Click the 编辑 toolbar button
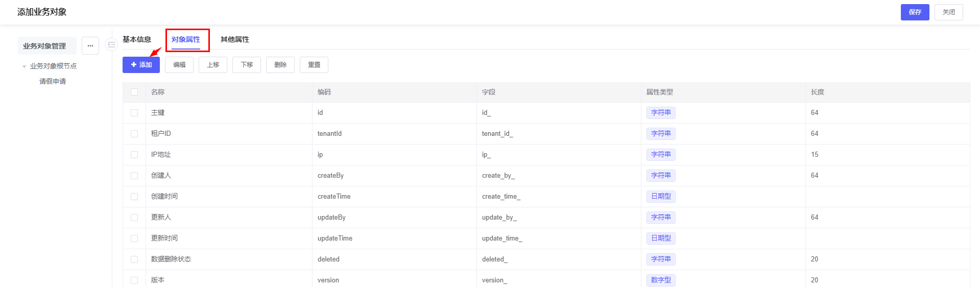This screenshot has width=980, height=287. [179, 65]
